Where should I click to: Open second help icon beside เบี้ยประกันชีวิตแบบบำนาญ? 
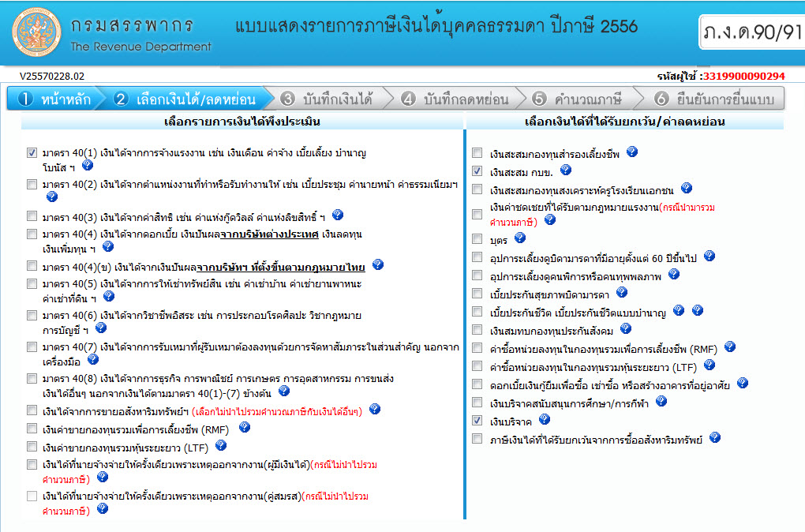pyautogui.click(x=697, y=310)
